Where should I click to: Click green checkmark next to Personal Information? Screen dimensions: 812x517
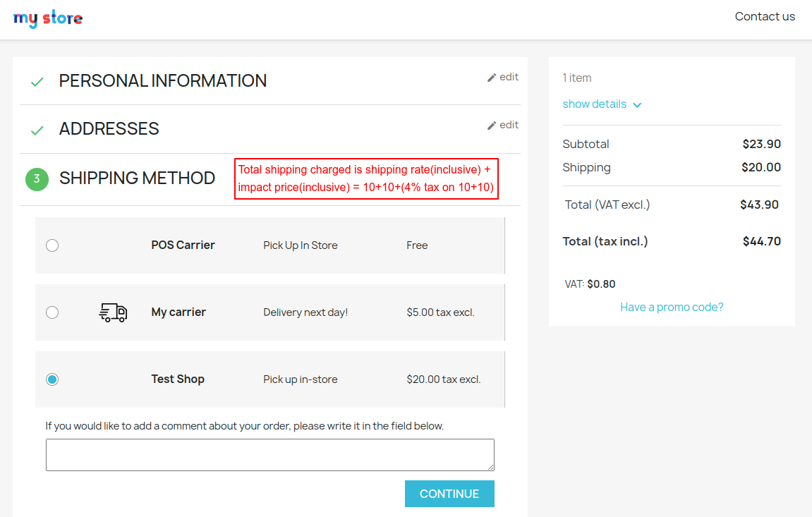tap(37, 82)
